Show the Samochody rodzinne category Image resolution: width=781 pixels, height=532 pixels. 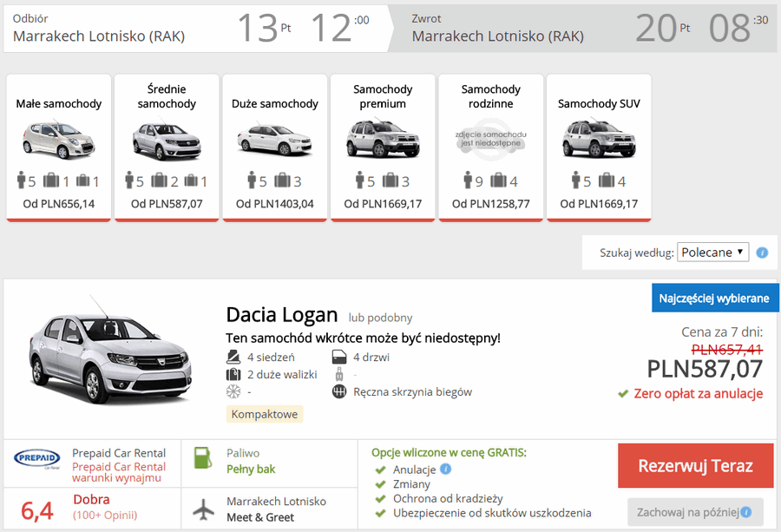(491, 147)
